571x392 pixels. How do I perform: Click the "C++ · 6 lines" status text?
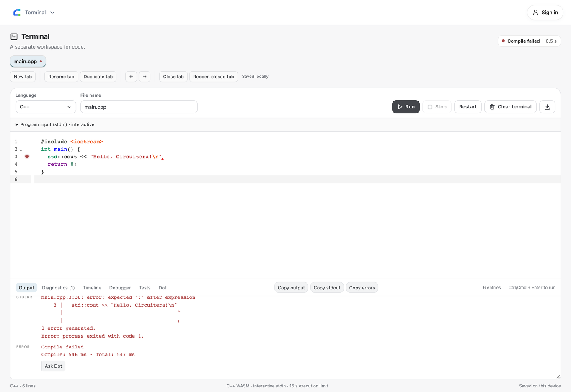tap(23, 386)
